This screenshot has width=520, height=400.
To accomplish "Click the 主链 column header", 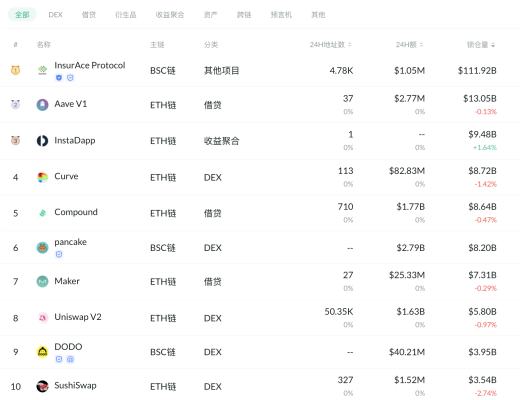I will point(157,44).
